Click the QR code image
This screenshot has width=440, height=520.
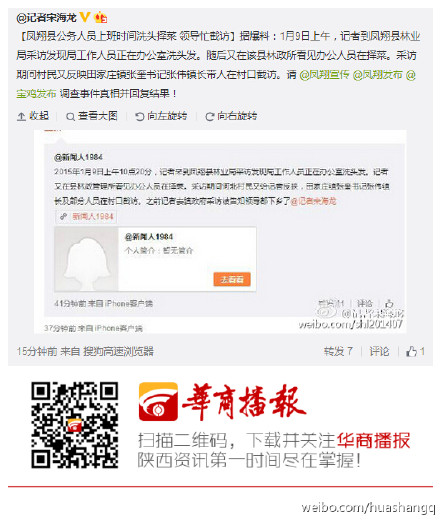click(75, 425)
